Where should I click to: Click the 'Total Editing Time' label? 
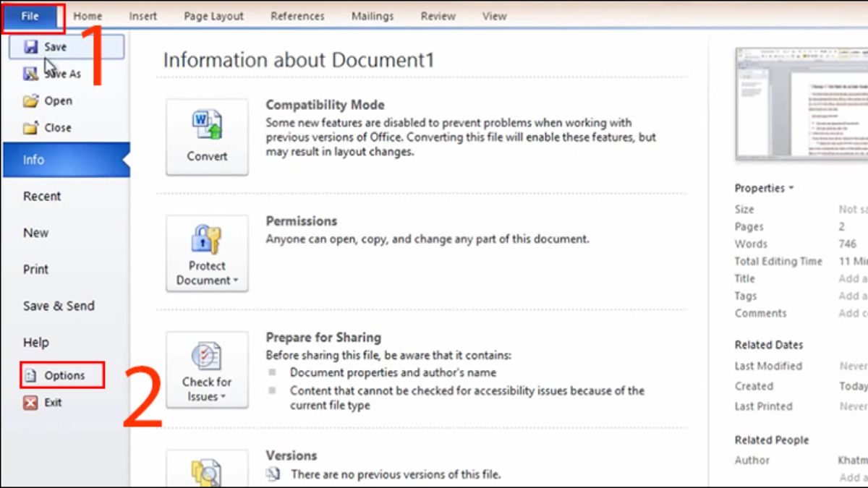tap(778, 262)
